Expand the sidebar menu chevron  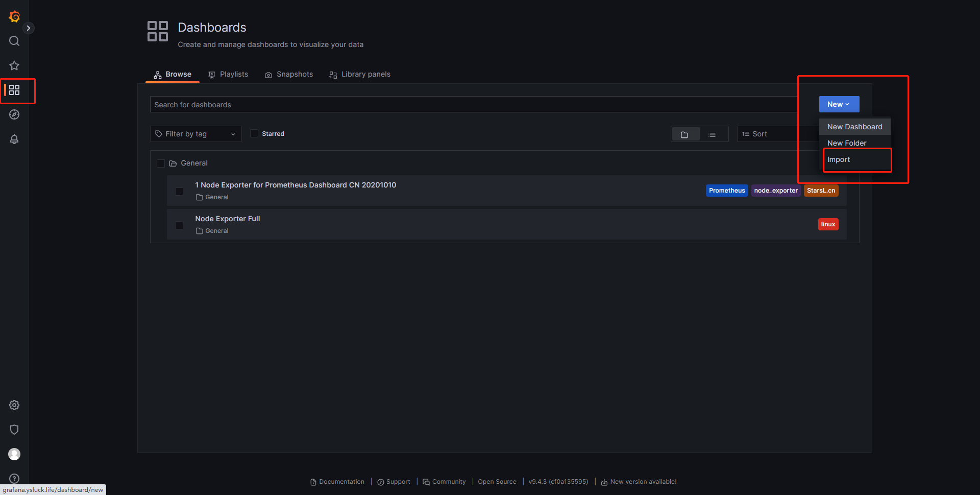29,28
